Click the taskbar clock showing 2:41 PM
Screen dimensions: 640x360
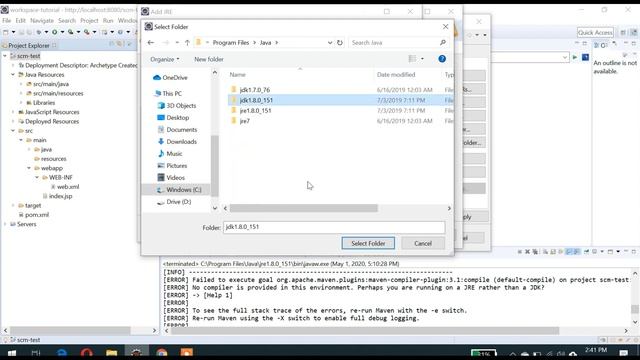point(596,350)
